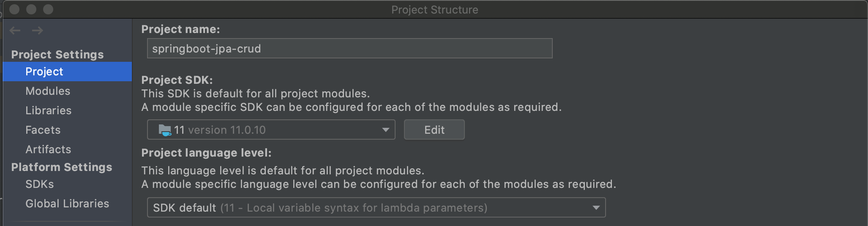Click the back navigation arrow

(15, 30)
